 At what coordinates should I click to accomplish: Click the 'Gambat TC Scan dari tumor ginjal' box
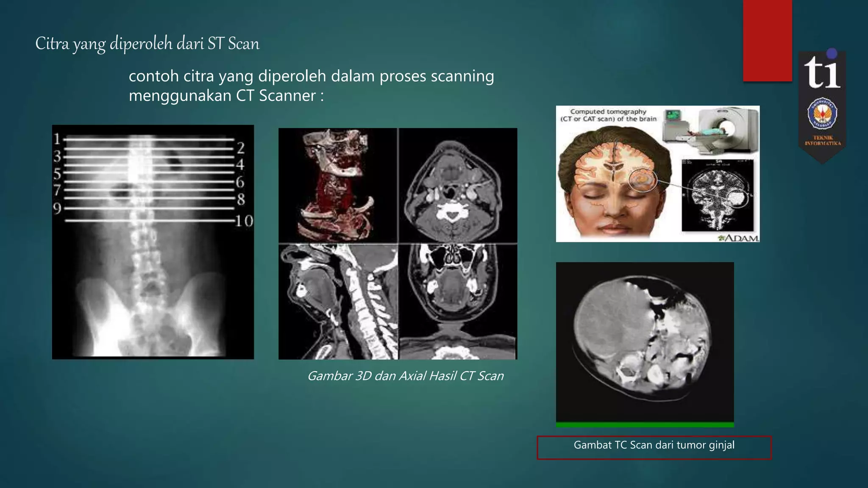click(654, 447)
